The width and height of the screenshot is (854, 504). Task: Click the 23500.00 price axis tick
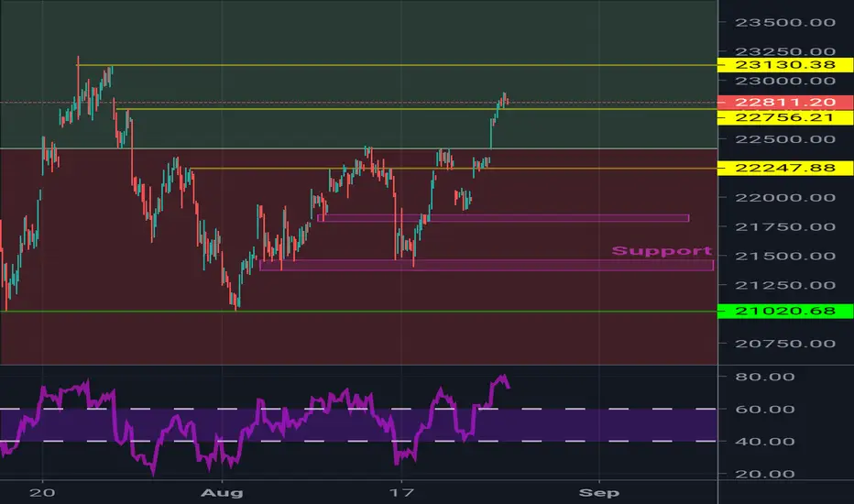785,22
